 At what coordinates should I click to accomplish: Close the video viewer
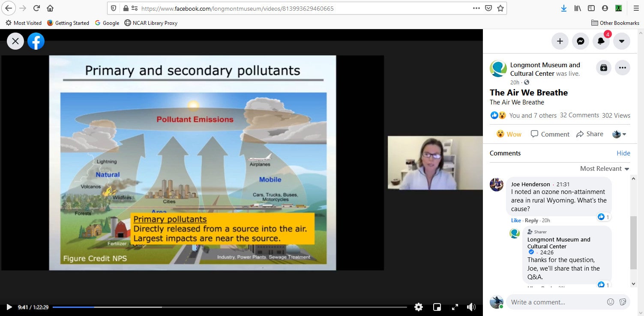pos(15,41)
